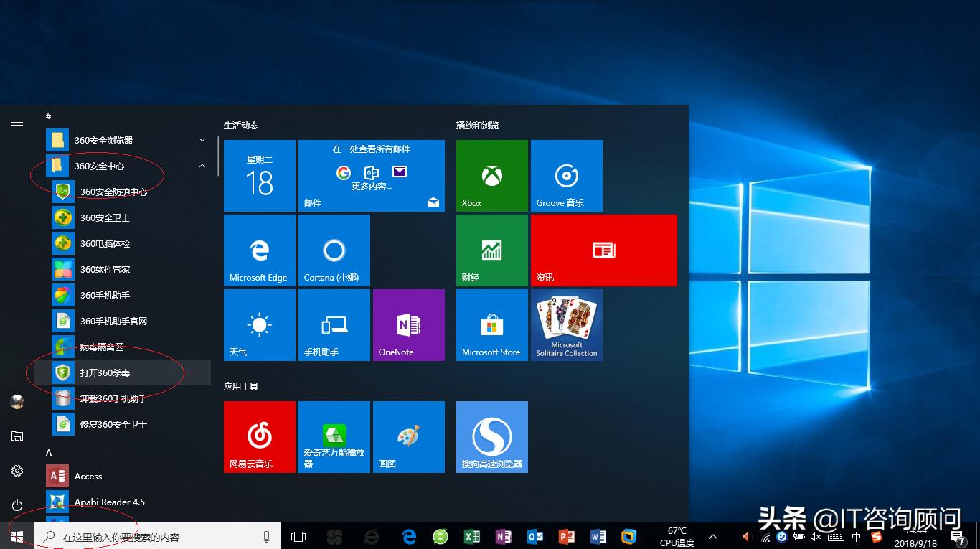Open the Xbox tile
This screenshot has width=980, height=549.
491,176
